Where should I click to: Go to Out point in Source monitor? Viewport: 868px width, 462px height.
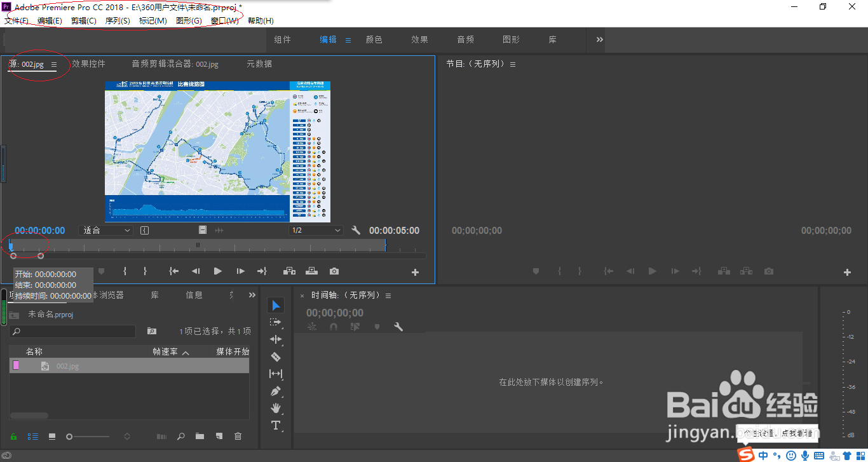[262, 271]
